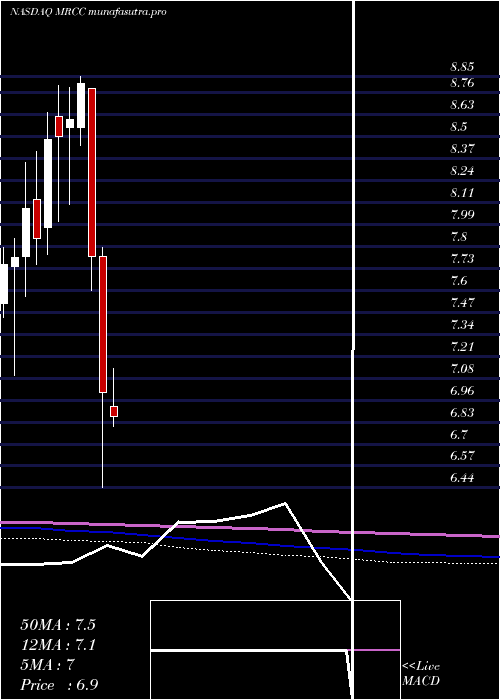The width and height of the screenshot is (500, 700).
Task: Click the 7.6 price axis label
Action: [x=458, y=281]
